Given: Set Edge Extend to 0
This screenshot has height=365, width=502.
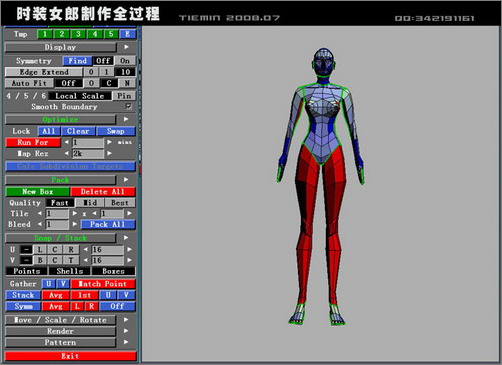Looking at the screenshot, I should click(91, 72).
